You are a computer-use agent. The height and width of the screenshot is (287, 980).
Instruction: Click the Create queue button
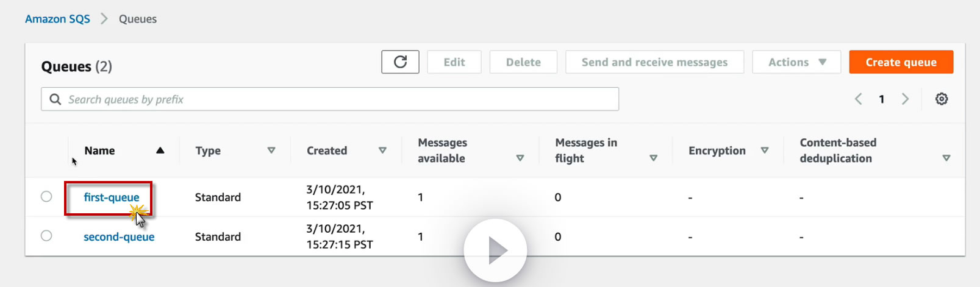coord(901,62)
